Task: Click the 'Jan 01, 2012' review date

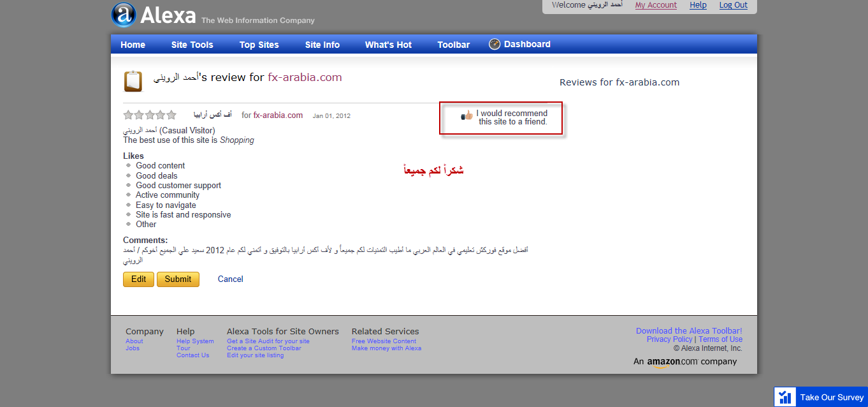Action: [331, 116]
